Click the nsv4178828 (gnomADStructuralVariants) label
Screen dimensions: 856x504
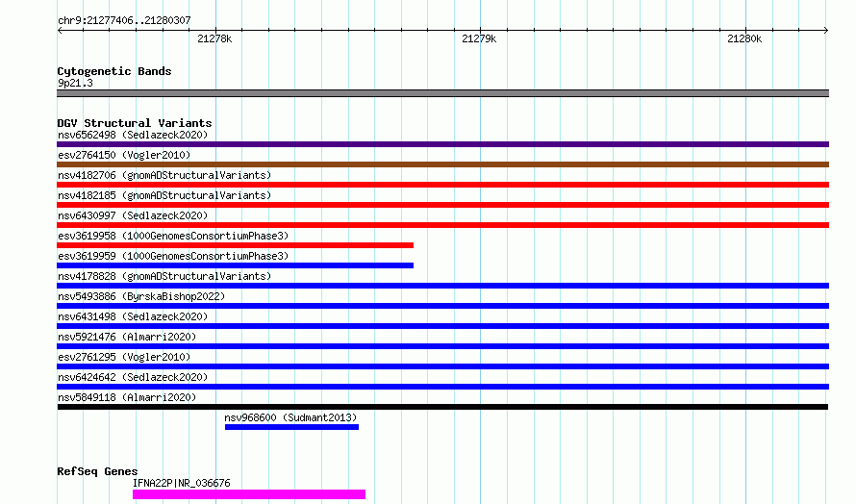tap(164, 276)
